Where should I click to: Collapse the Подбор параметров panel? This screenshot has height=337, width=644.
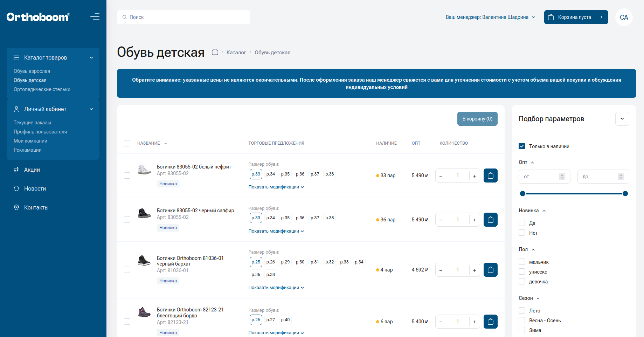[622, 119]
